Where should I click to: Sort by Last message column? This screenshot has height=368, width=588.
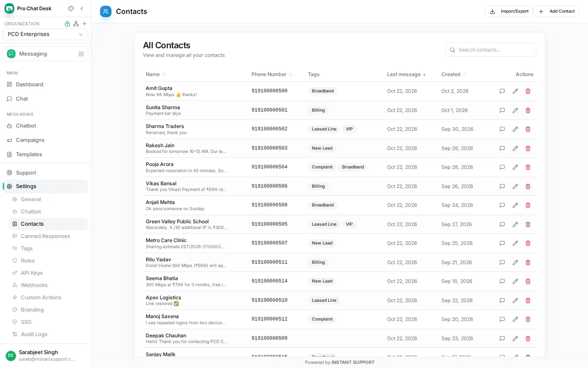(x=406, y=74)
